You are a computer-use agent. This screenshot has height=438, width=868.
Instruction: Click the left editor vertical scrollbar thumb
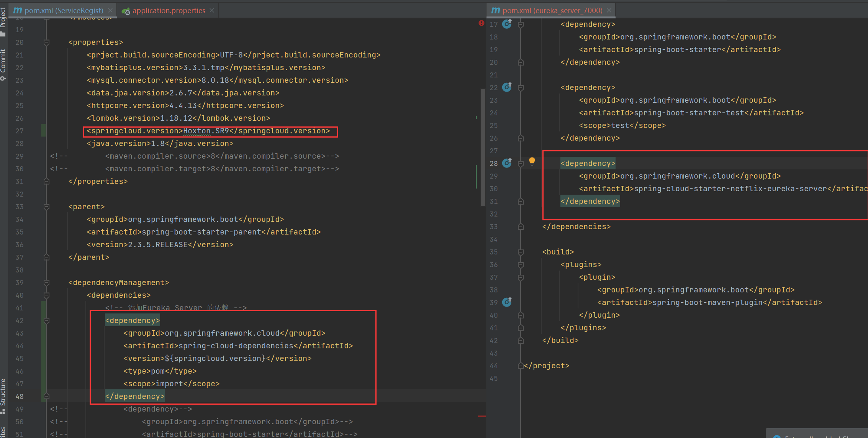point(483,148)
